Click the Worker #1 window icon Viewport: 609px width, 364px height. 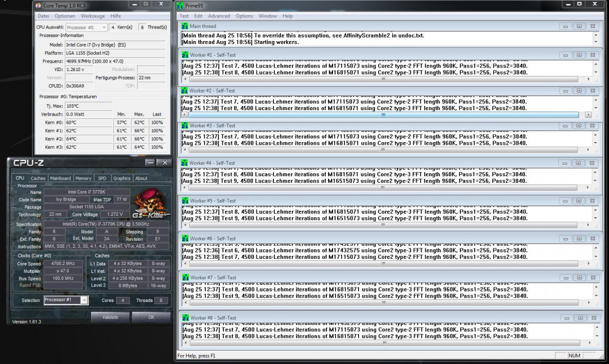(x=185, y=55)
